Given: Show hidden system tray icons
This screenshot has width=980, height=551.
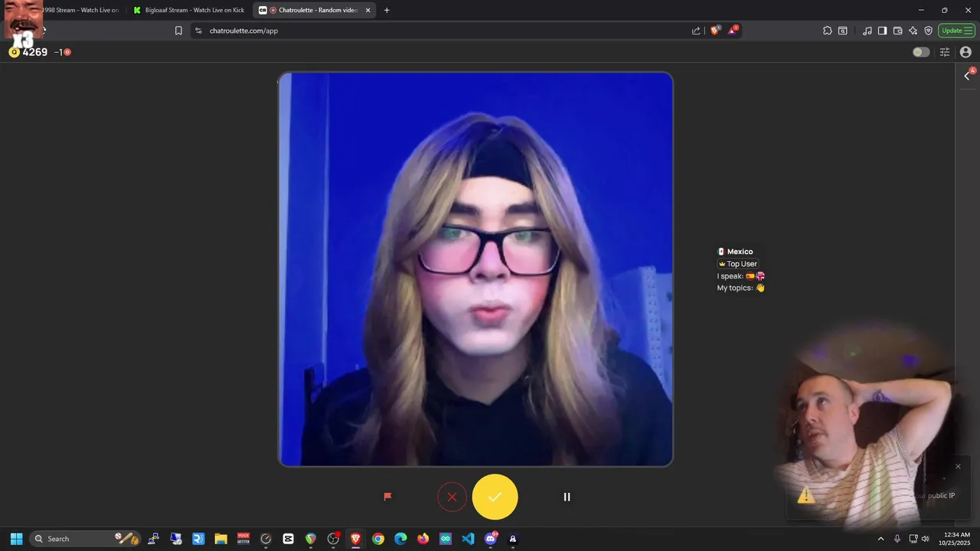Looking at the screenshot, I should click(880, 539).
